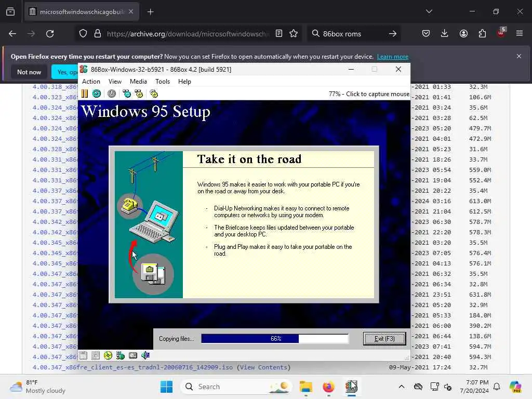Click the network status icon in 86Box

tap(121, 355)
